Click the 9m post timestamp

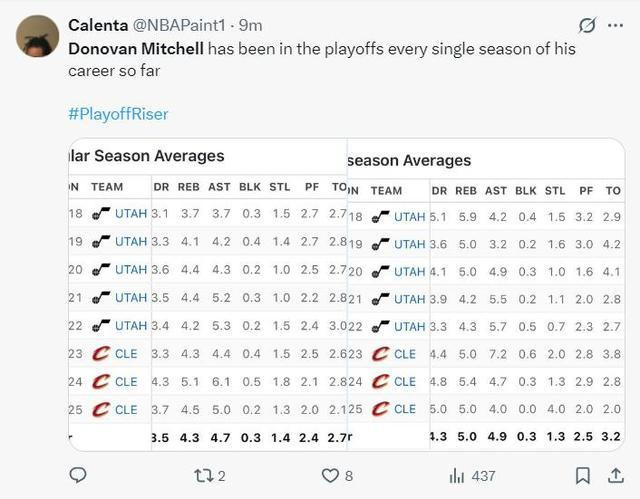click(x=251, y=24)
